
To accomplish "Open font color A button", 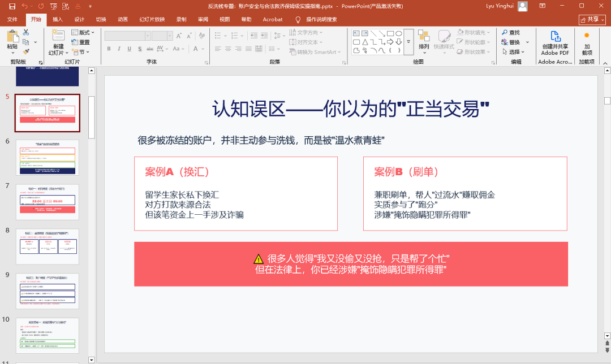I will (x=196, y=49).
